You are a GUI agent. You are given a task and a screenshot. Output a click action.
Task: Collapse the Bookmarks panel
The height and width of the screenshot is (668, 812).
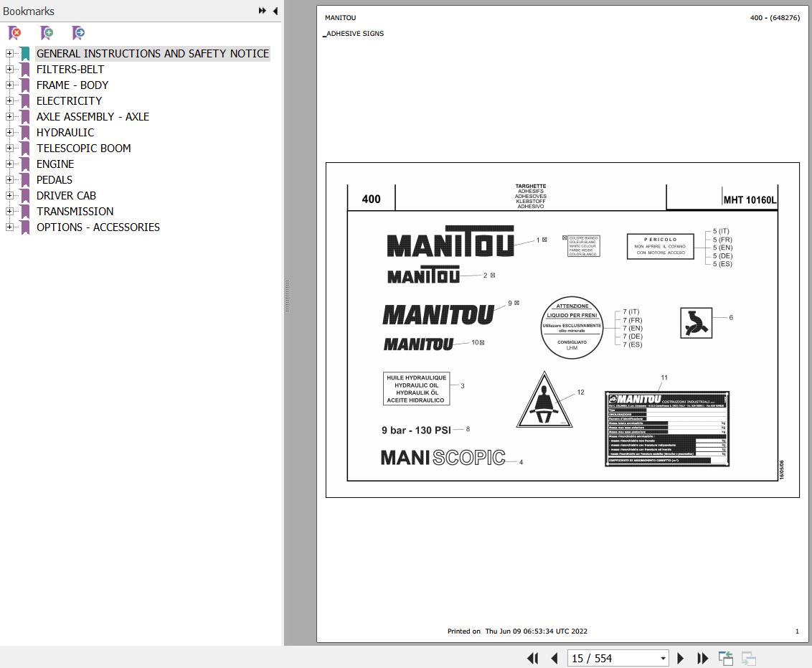tap(275, 11)
